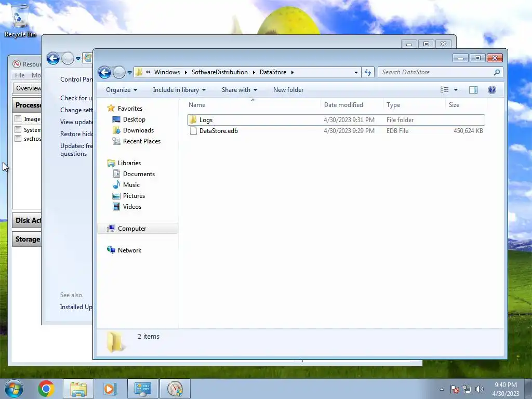Click View update history link
The image size is (532, 399).
point(76,122)
